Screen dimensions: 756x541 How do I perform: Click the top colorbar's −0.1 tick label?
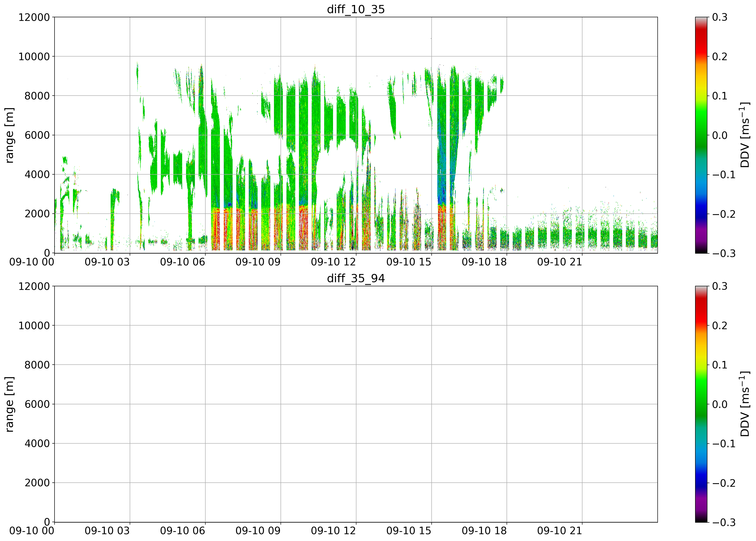pos(724,175)
